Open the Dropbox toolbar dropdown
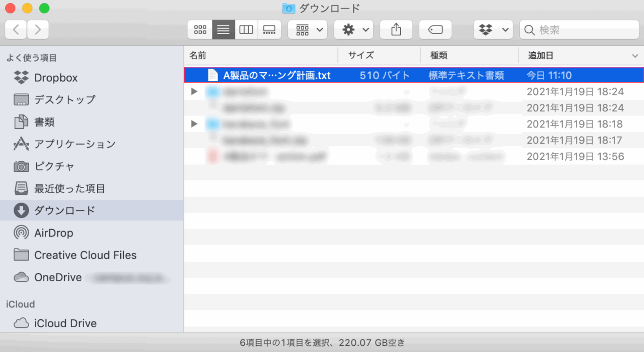This screenshot has height=352, width=644. point(493,30)
